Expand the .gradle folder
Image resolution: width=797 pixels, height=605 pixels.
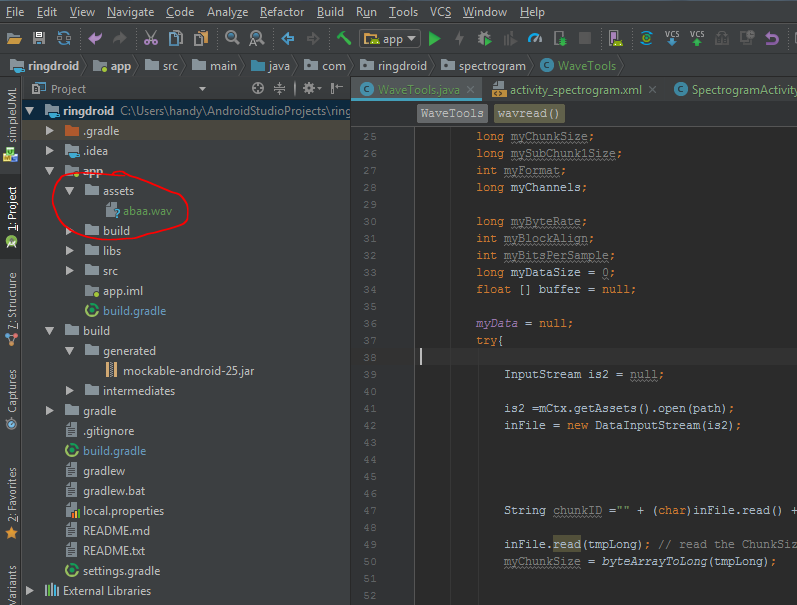pyautogui.click(x=50, y=131)
